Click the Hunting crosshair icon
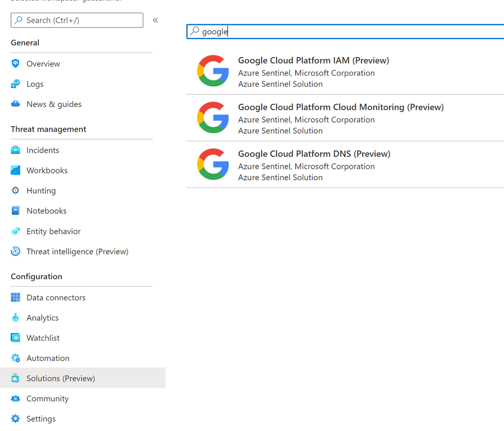The height and width of the screenshot is (431, 504). 16,191
